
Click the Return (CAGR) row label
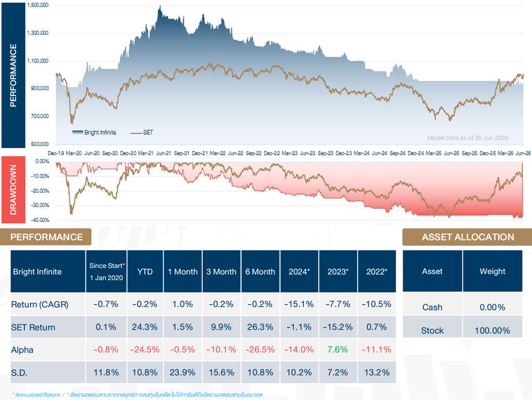click(40, 304)
